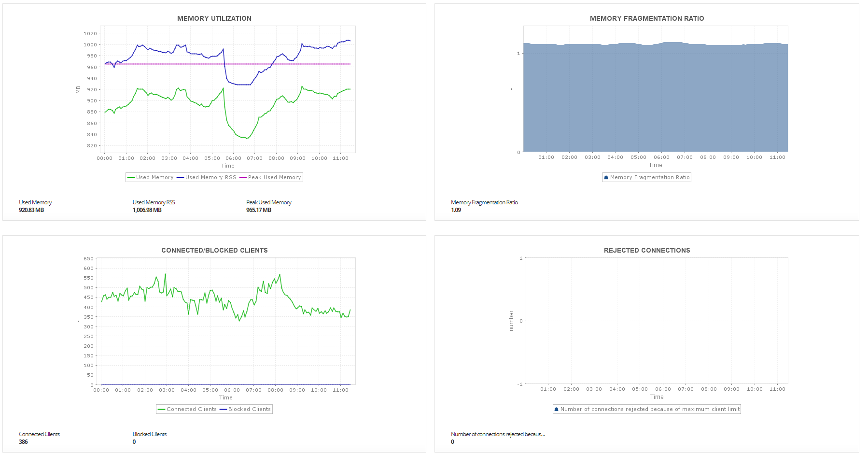Click the Connected Clients legend icon

click(x=161, y=409)
